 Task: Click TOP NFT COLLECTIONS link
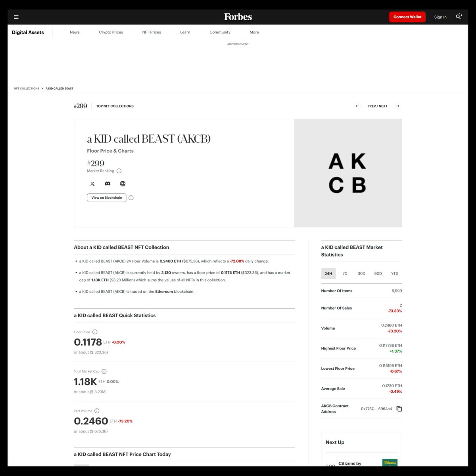[x=115, y=106]
